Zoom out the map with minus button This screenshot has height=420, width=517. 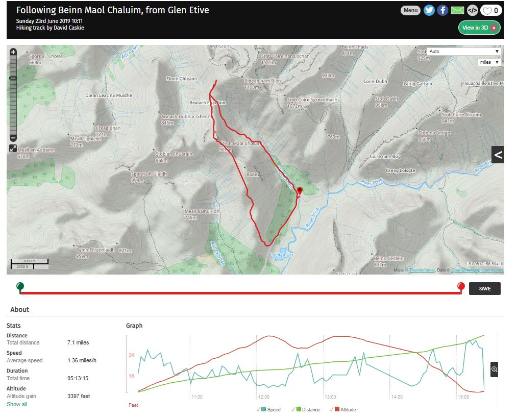[x=13, y=138]
